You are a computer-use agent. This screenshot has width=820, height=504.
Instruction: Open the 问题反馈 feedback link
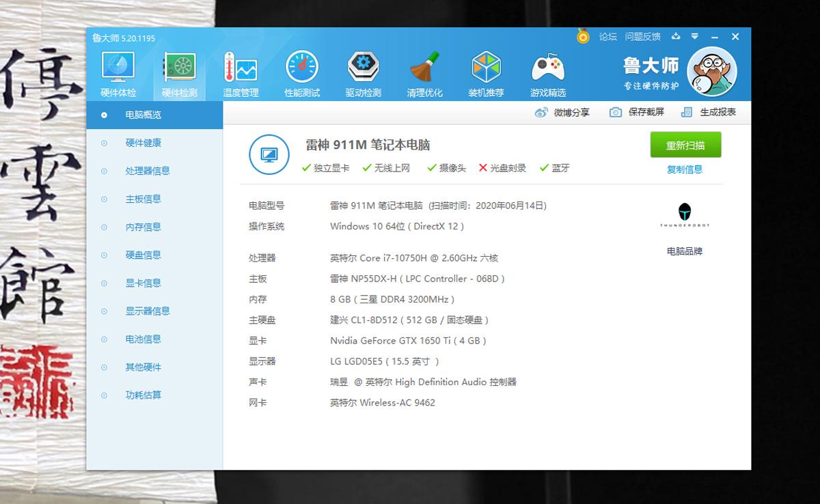click(x=642, y=37)
